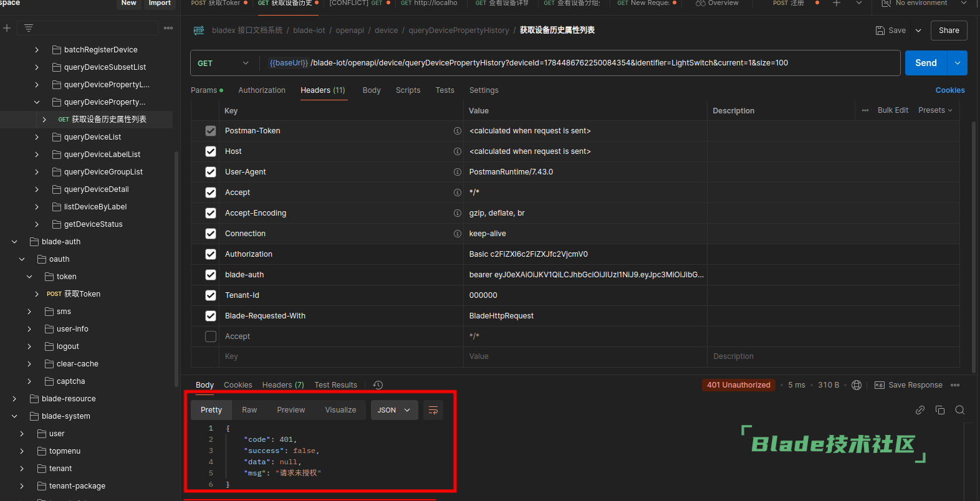Click the copy link icon in response
980x501 pixels.
click(920, 410)
